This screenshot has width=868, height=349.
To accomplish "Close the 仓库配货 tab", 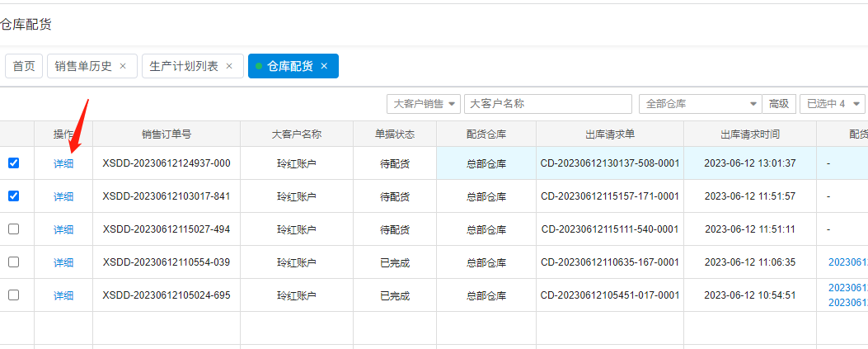I will [325, 67].
